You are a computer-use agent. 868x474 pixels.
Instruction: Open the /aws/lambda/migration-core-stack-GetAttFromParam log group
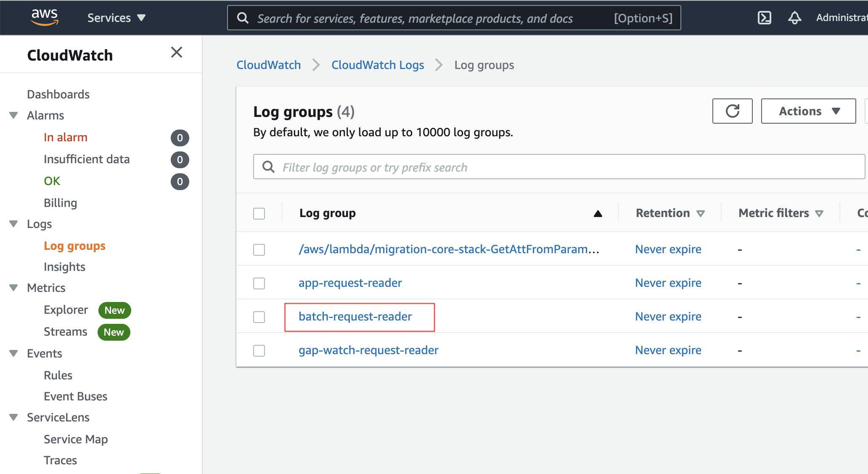coord(449,249)
